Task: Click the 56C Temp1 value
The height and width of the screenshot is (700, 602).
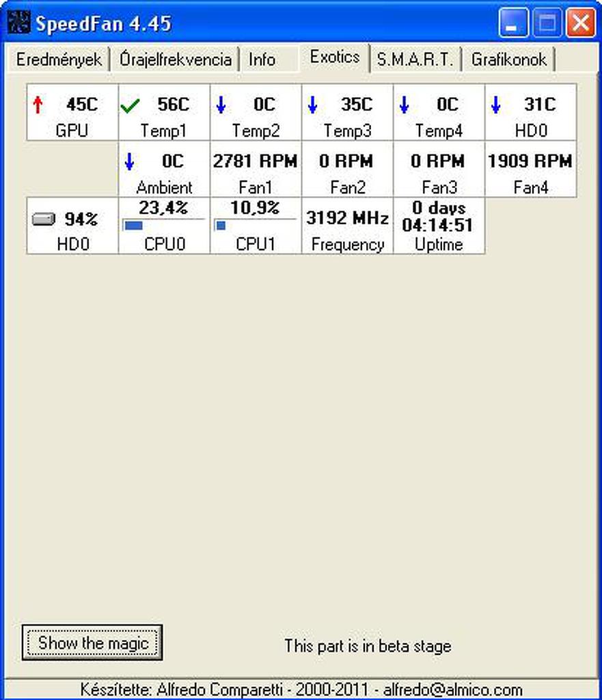Action: (x=174, y=105)
